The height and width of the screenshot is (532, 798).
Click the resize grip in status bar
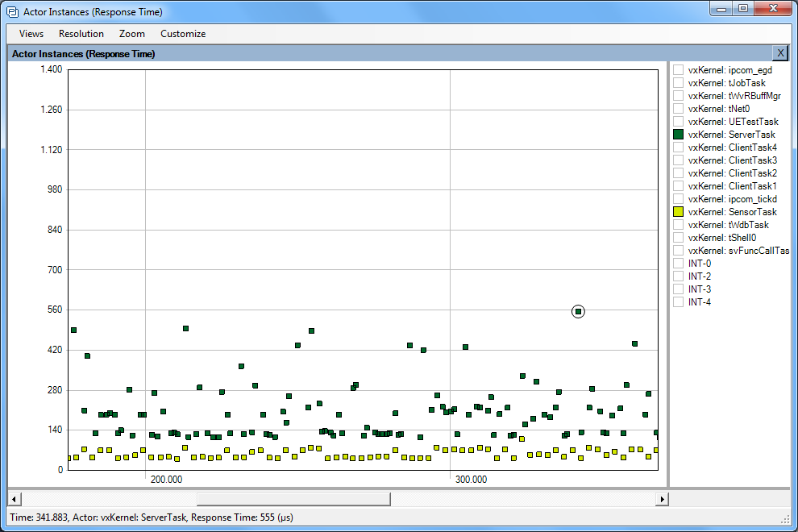tap(785, 519)
